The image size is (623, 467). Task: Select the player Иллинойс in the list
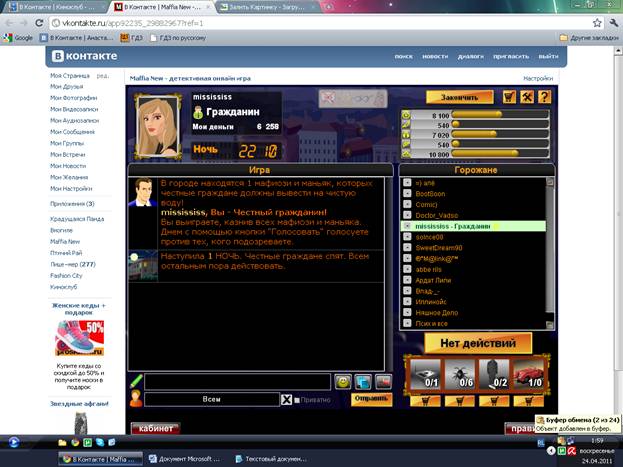coord(431,302)
